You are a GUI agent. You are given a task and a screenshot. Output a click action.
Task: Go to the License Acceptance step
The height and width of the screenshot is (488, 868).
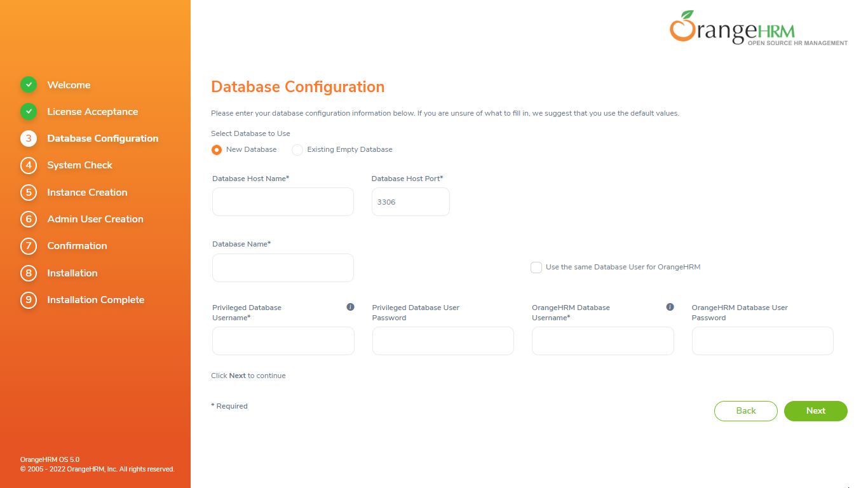pos(93,112)
